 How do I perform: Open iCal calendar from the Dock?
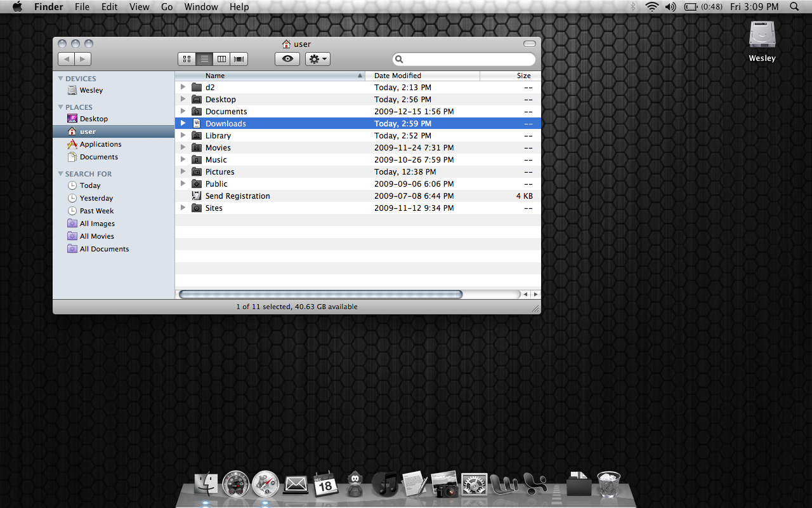coord(325,484)
